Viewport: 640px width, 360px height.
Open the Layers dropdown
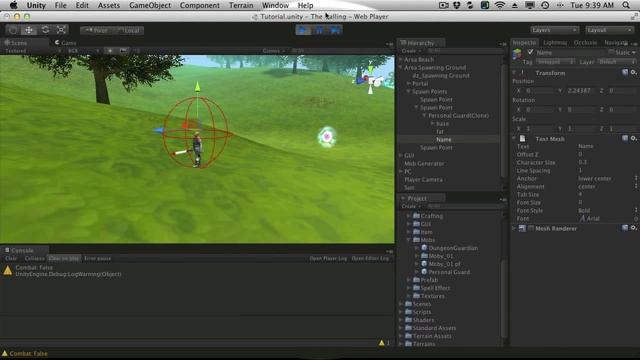554,30
